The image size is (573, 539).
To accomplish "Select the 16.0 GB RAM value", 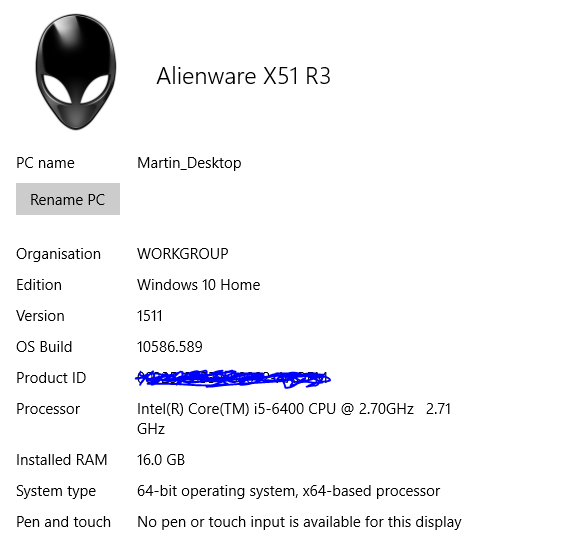I will 161,460.
